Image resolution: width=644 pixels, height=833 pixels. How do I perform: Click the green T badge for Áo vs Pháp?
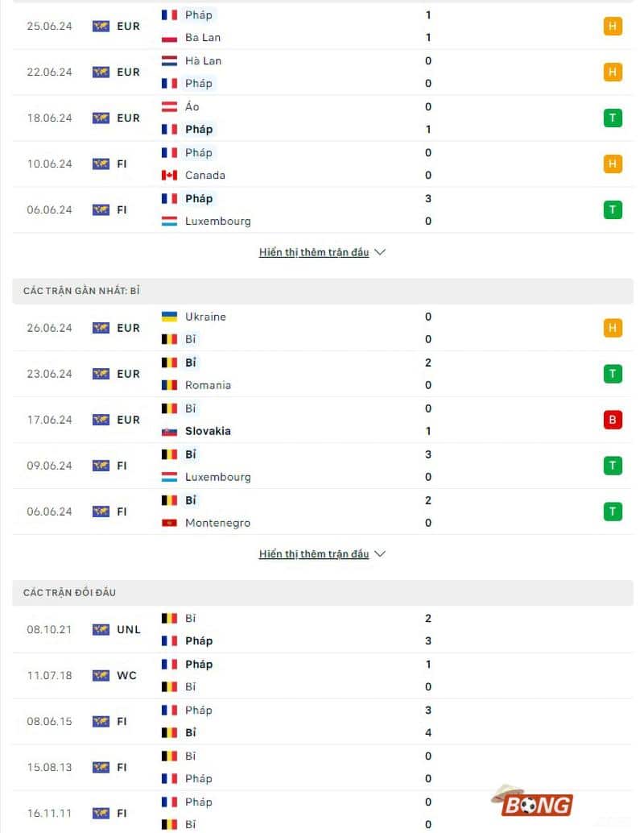tap(613, 118)
